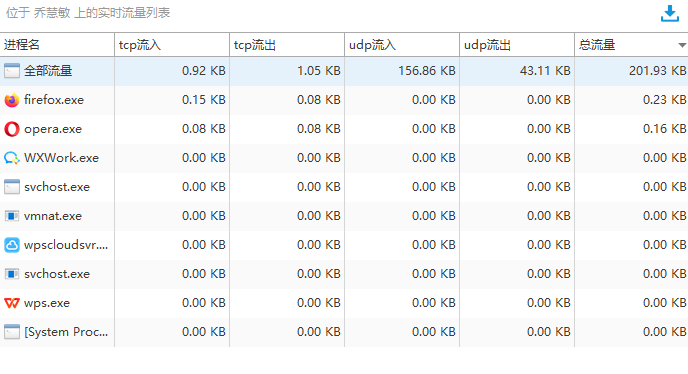Click the 156.86 KB udp流入 cell
Image resolution: width=688 pixels, height=374 pixels.
426,71
